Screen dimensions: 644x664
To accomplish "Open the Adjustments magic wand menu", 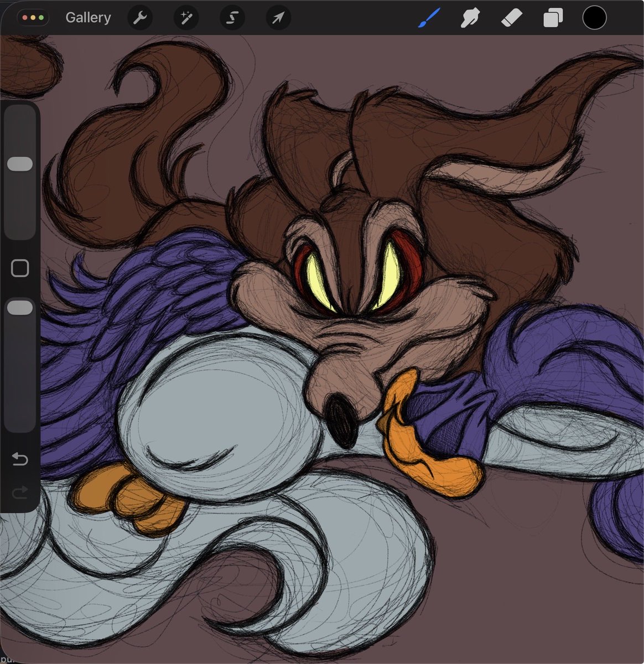I will pyautogui.click(x=186, y=18).
